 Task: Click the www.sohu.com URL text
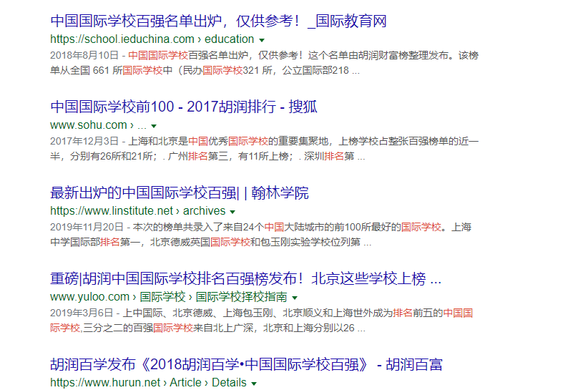coord(98,125)
